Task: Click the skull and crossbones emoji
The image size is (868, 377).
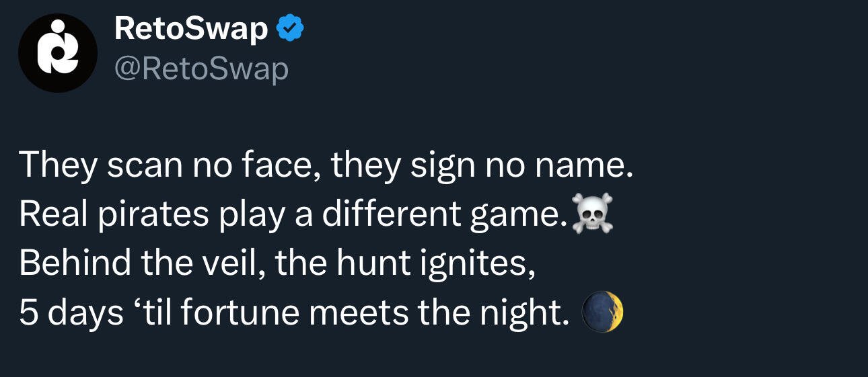Action: tap(592, 215)
